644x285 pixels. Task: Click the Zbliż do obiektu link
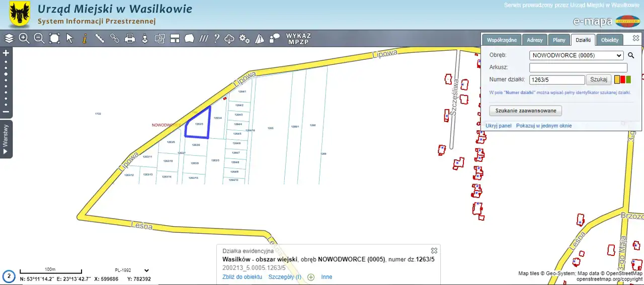click(242, 277)
